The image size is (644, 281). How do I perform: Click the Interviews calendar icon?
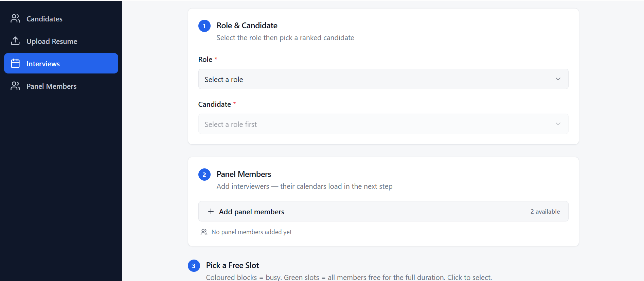(15, 64)
